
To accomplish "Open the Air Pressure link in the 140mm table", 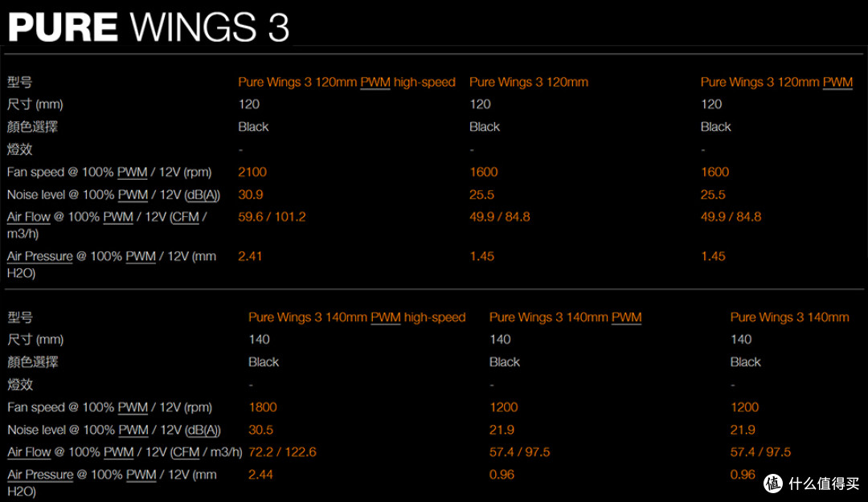I will pyautogui.click(x=40, y=475).
